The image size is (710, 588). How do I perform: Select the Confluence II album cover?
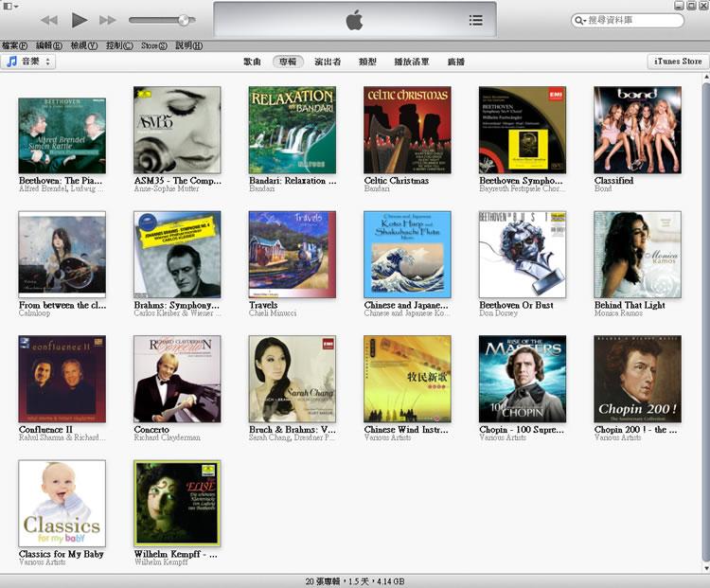[x=62, y=379]
